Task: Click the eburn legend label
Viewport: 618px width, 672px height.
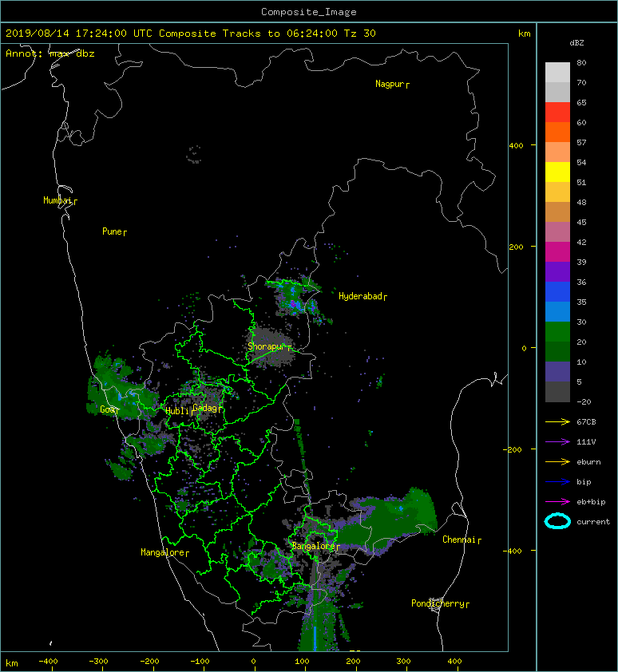Action: [588, 462]
